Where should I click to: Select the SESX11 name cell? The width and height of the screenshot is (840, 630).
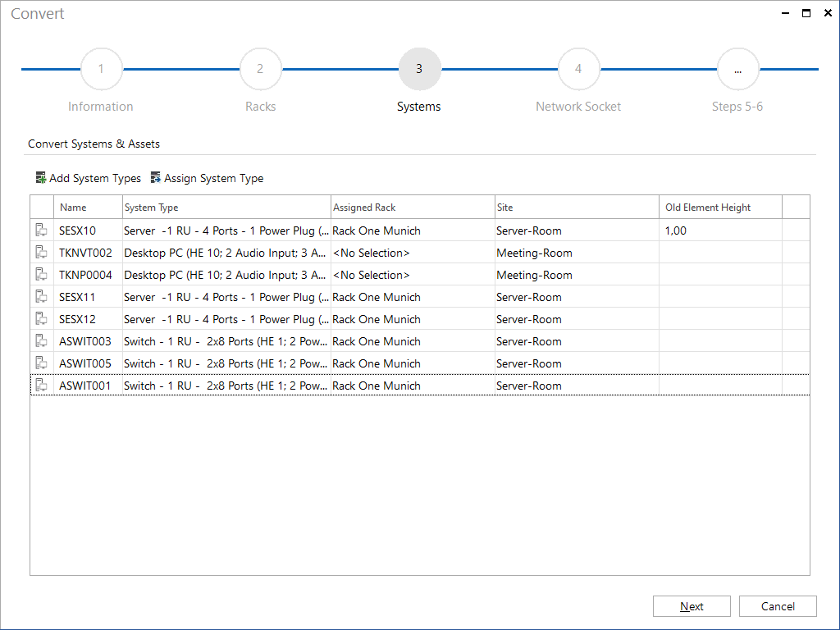pos(89,297)
